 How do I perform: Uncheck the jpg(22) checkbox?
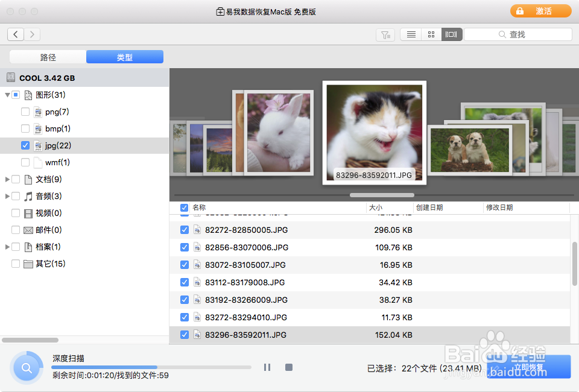25,145
